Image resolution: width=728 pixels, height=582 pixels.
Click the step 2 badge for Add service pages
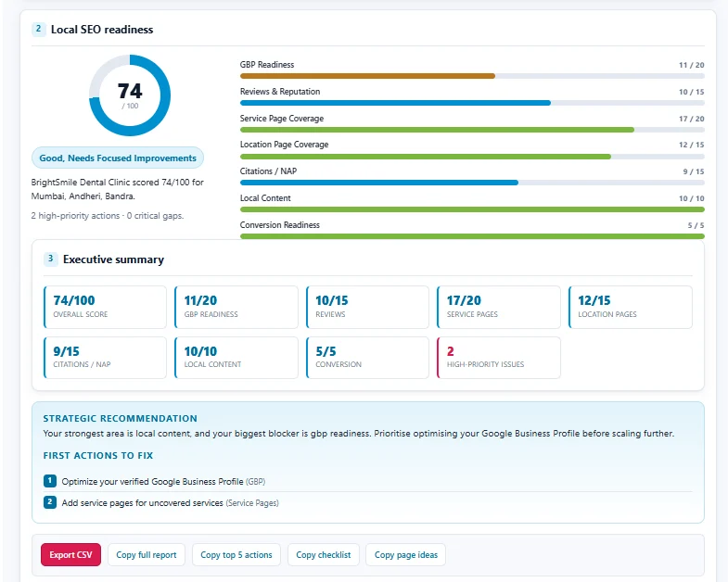click(50, 502)
